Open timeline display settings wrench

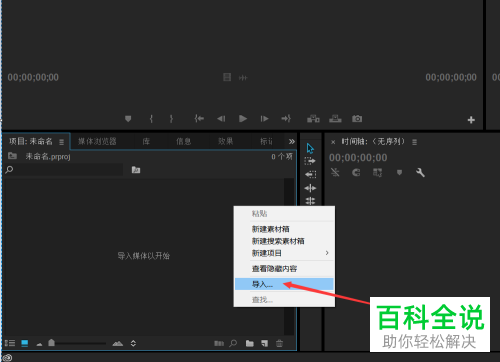point(420,172)
